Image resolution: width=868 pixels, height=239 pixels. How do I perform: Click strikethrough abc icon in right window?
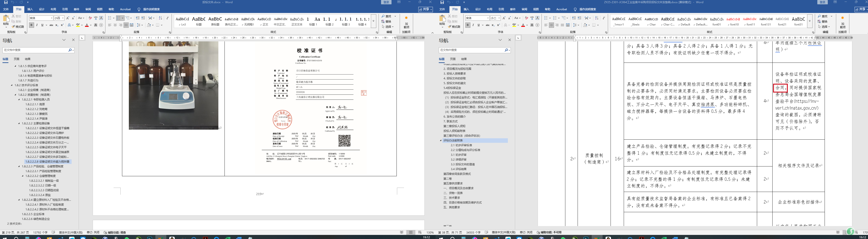[488, 25]
